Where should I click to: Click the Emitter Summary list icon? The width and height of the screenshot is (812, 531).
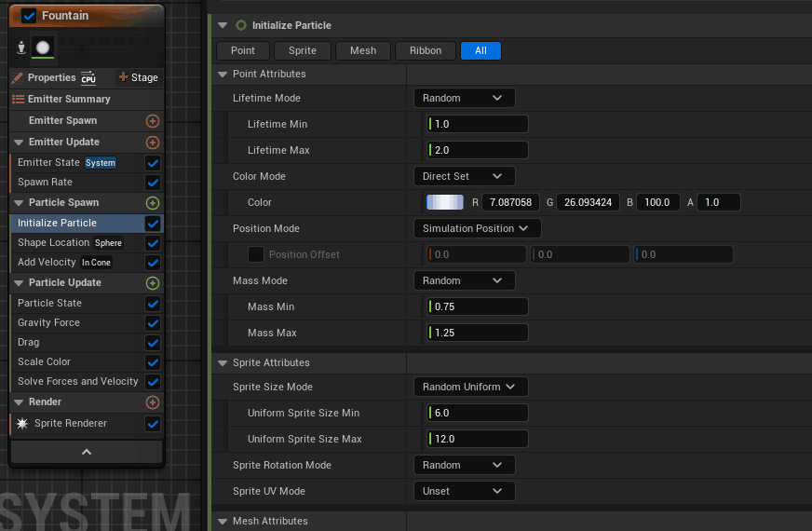(x=18, y=99)
